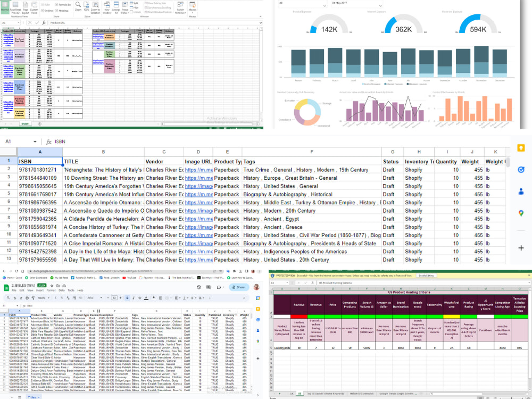Increase font size with plus in Sheets
The height and width of the screenshot is (399, 532).
[x=120, y=298]
